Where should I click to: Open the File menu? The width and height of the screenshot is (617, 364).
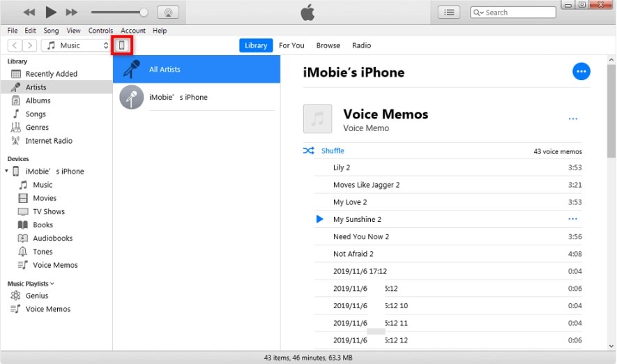(x=12, y=30)
